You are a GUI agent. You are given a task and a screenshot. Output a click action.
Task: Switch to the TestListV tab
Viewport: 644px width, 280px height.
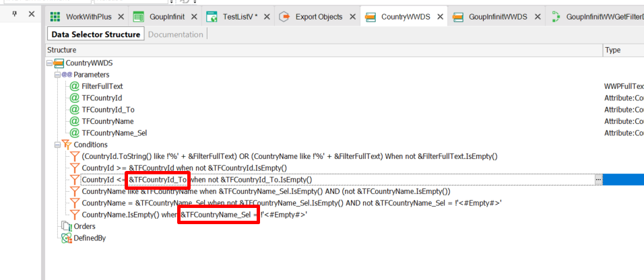point(240,17)
